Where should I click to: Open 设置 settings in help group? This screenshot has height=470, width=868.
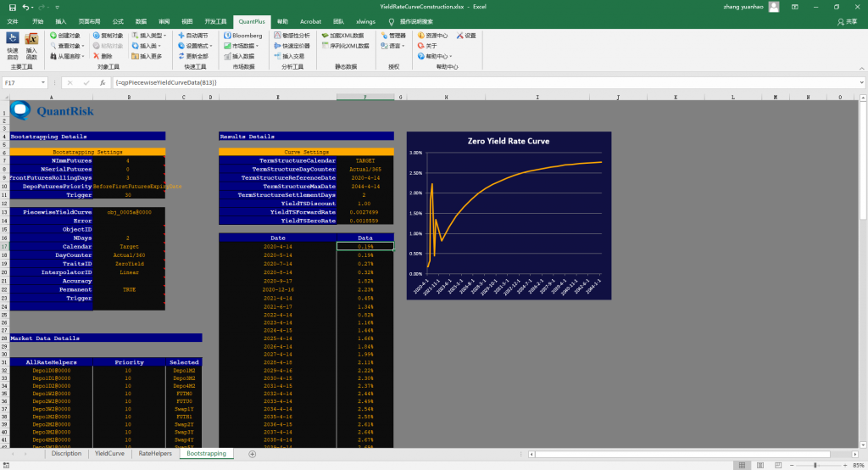click(x=466, y=36)
